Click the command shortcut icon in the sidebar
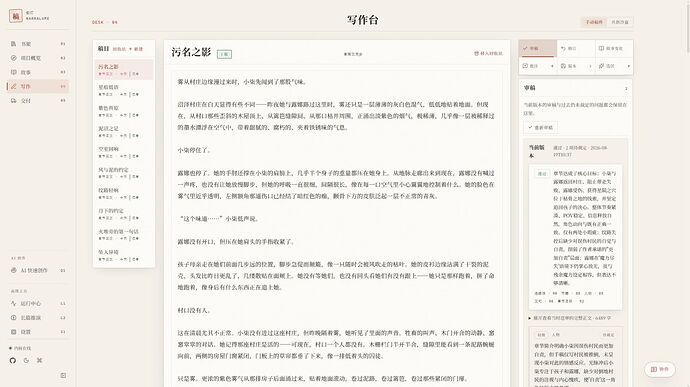This screenshot has width=690, height=387. point(39,360)
